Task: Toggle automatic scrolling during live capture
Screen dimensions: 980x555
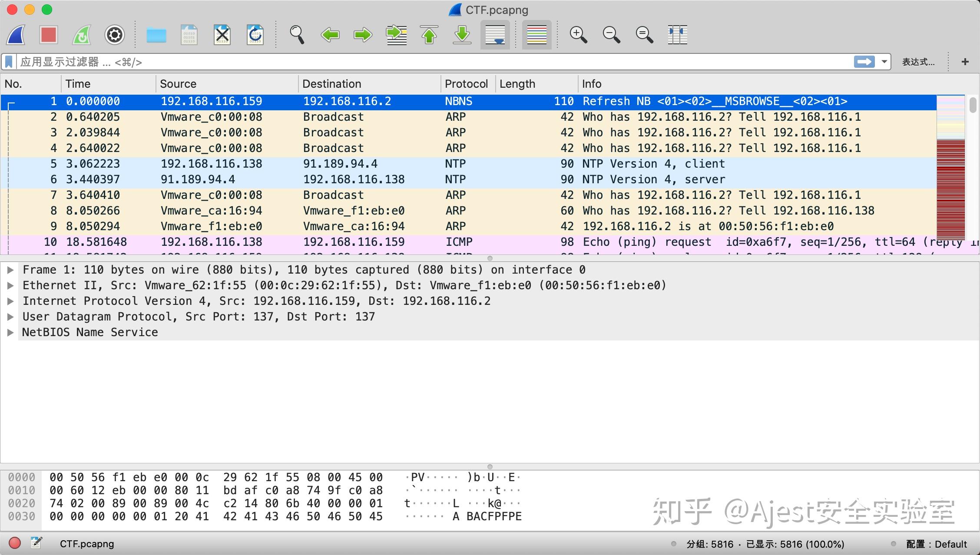Action: coord(495,35)
